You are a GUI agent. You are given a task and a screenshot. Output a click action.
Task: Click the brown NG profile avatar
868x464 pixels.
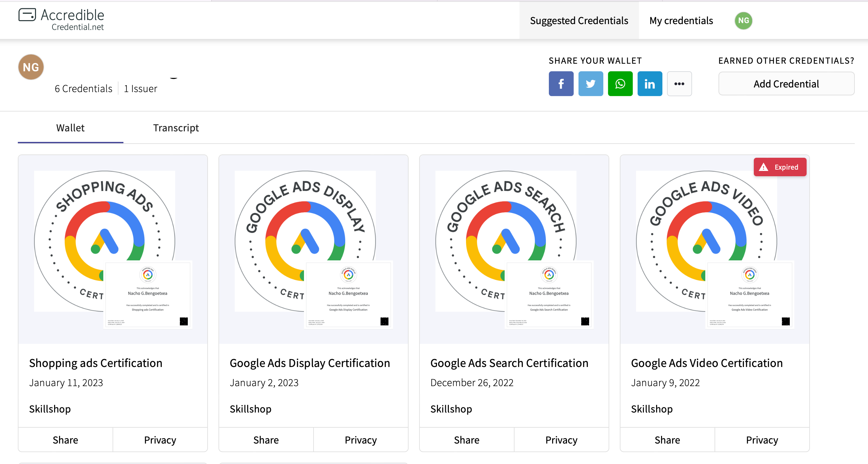(x=31, y=67)
